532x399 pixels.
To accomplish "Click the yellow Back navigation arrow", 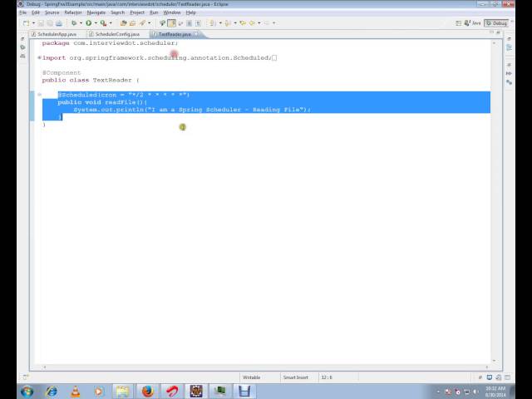I will pos(252,23).
